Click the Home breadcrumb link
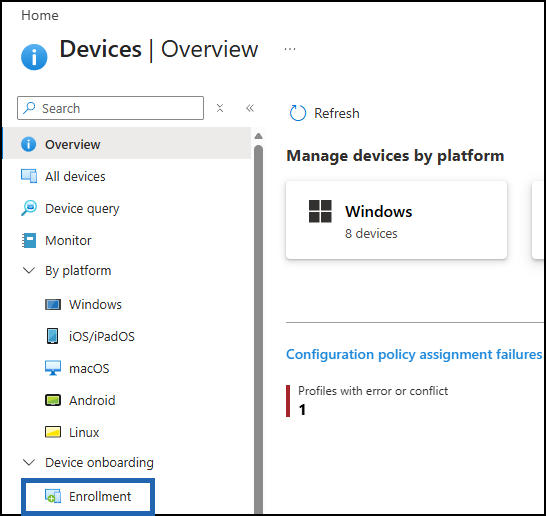This screenshot has width=546, height=516. tap(40, 15)
